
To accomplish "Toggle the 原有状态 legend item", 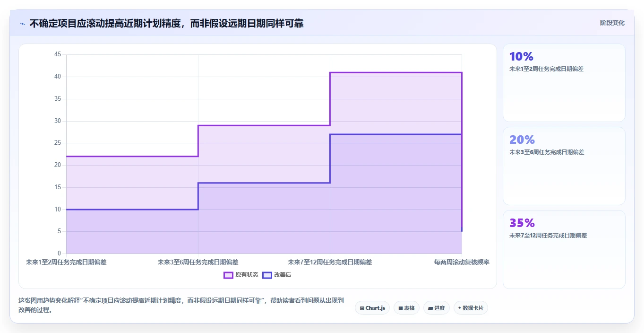I will click(241, 275).
